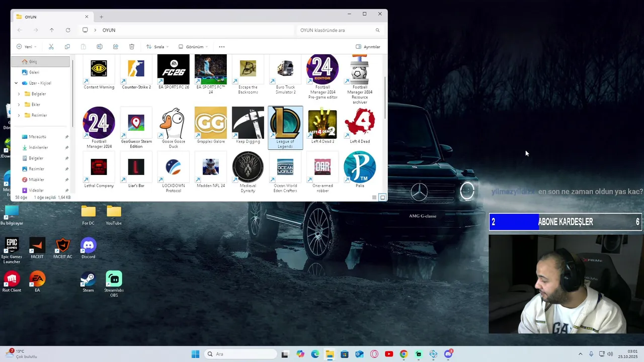The height and width of the screenshot is (362, 644).
Task: Select the One-armed robber icon
Action: coord(323,173)
